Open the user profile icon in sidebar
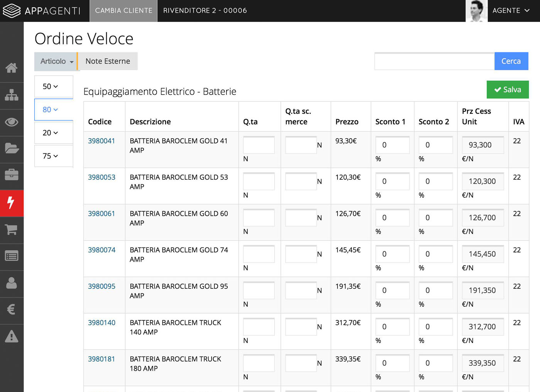This screenshot has width=540, height=392. click(x=12, y=283)
